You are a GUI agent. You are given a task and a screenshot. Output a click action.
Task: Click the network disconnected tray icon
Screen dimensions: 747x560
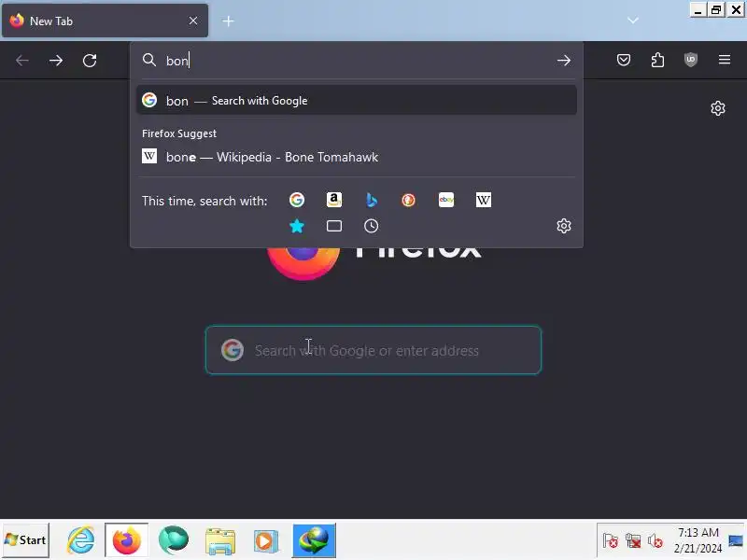[x=633, y=541]
